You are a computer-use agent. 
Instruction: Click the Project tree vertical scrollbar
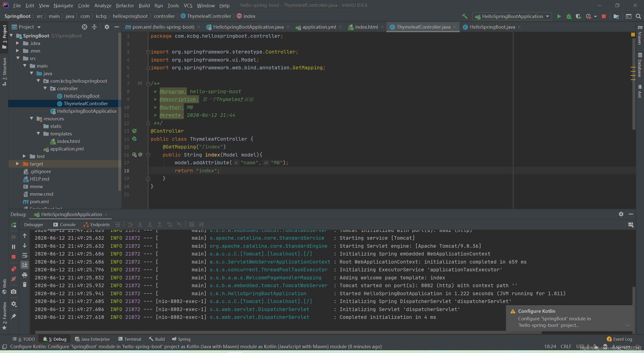pyautogui.click(x=119, y=112)
